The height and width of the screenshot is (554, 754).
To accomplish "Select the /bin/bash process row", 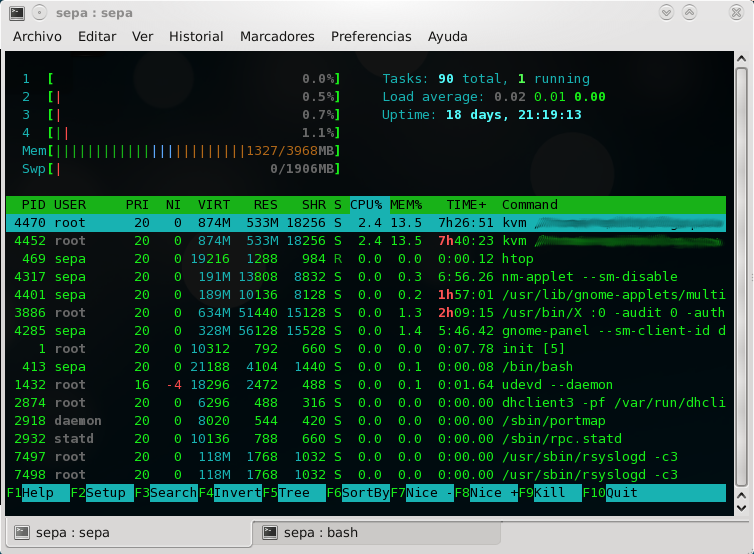I will point(366,367).
